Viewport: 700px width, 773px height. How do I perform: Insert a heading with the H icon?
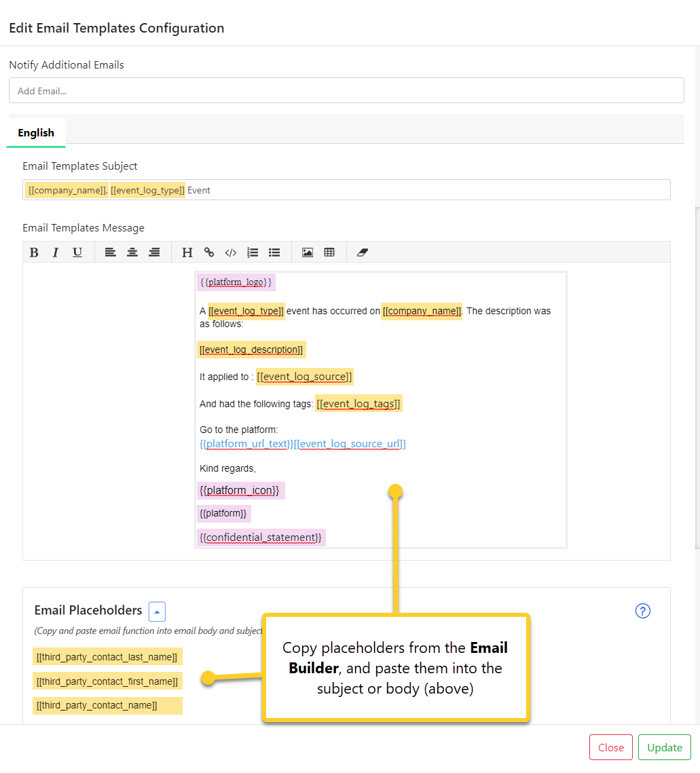tap(187, 252)
